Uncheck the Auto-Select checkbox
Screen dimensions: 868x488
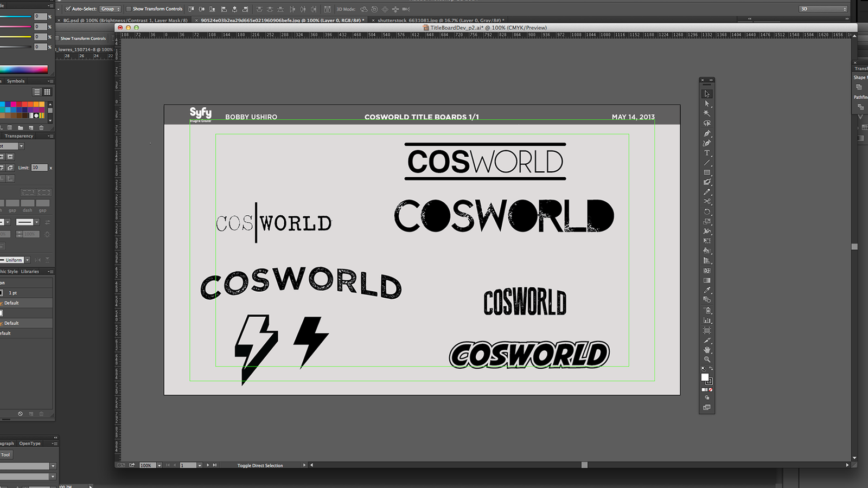click(x=68, y=9)
